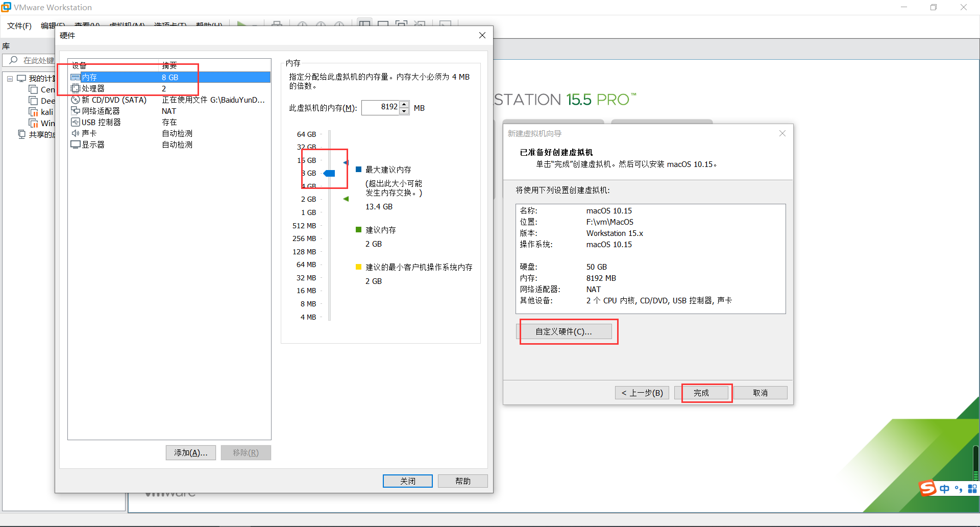Click the 50 GB disk value in wizard
Screen dimensions: 980x527
[597, 267]
